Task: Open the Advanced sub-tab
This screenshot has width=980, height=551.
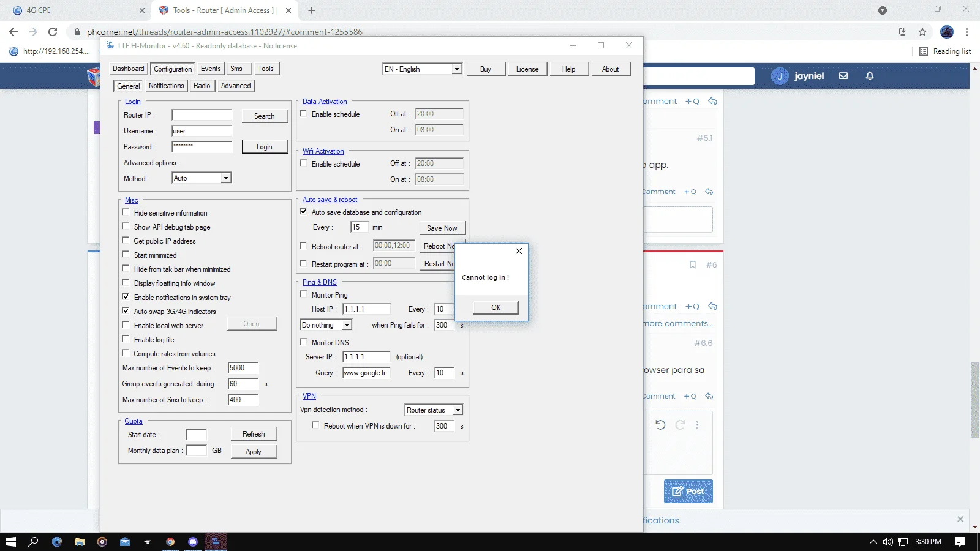Action: pyautogui.click(x=236, y=86)
